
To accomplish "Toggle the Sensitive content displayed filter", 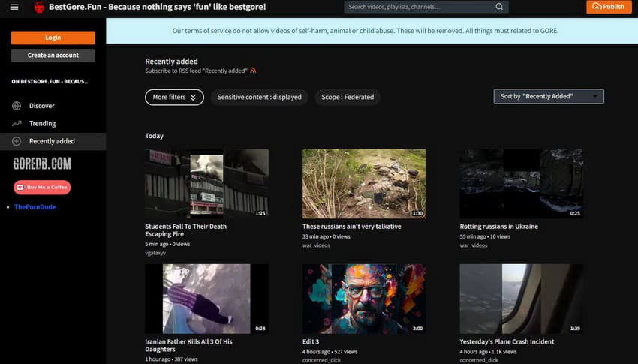I will click(x=259, y=97).
